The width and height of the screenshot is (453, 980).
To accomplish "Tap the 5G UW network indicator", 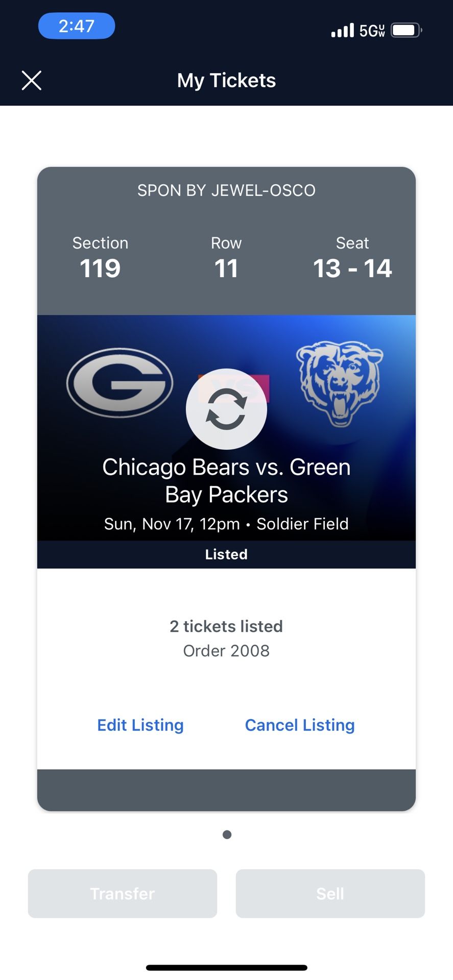I will pyautogui.click(x=373, y=29).
